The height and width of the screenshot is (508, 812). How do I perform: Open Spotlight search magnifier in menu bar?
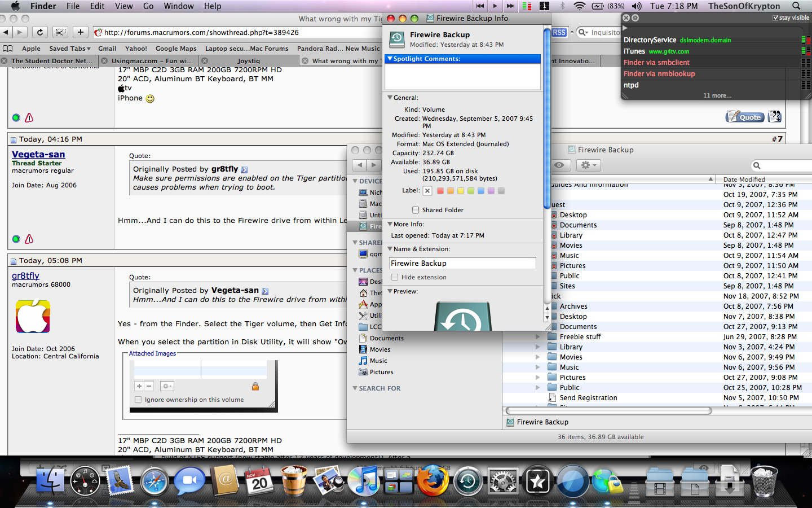pos(796,6)
